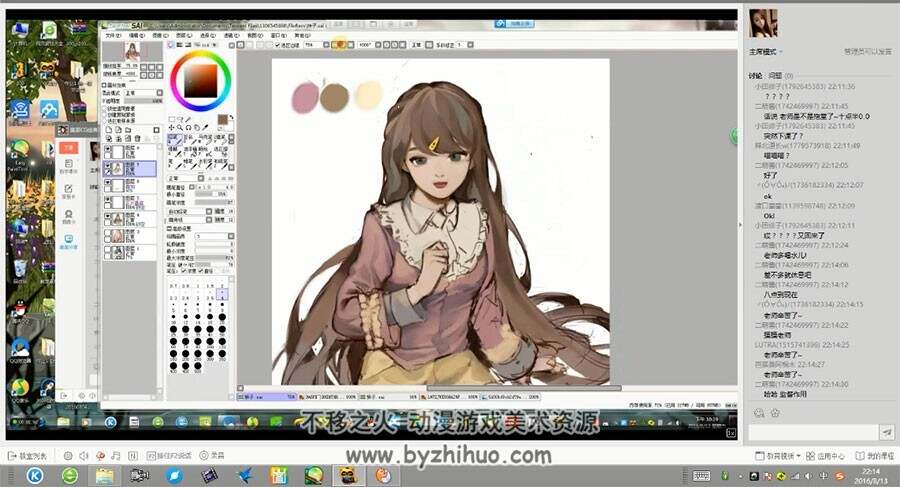This screenshot has height=487, width=900.
Task: Toggle the pressure 直径 checkbox
Action: 200,270
